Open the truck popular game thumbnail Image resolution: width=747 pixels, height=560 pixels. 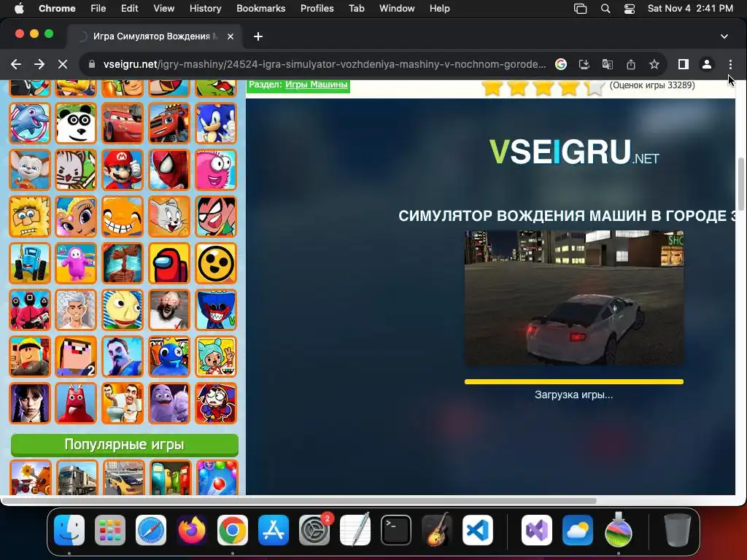77,478
